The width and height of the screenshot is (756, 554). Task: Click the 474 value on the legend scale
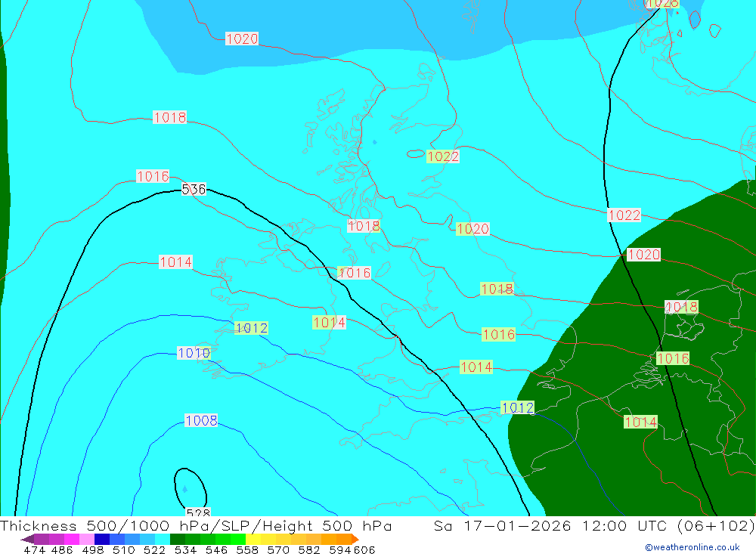pyautogui.click(x=34, y=549)
